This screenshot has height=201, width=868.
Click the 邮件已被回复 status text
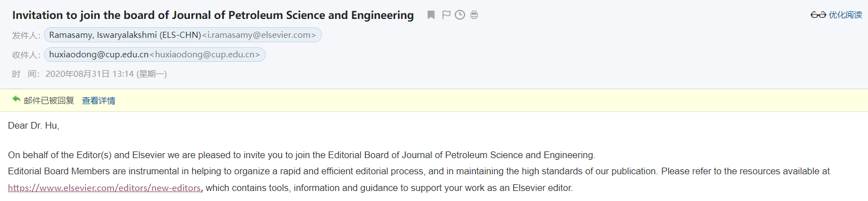click(x=49, y=101)
